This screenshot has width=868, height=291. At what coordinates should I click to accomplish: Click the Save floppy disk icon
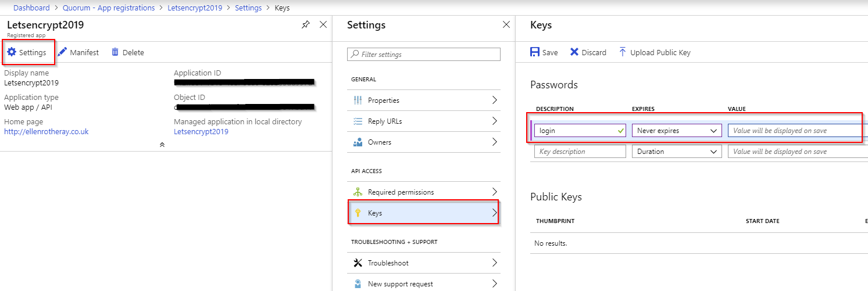point(535,52)
